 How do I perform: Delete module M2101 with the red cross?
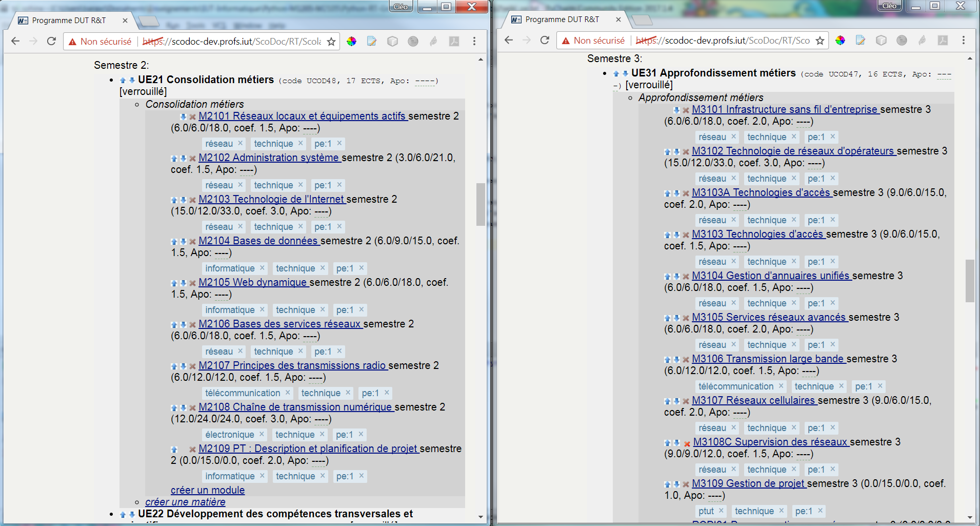pyautogui.click(x=192, y=117)
